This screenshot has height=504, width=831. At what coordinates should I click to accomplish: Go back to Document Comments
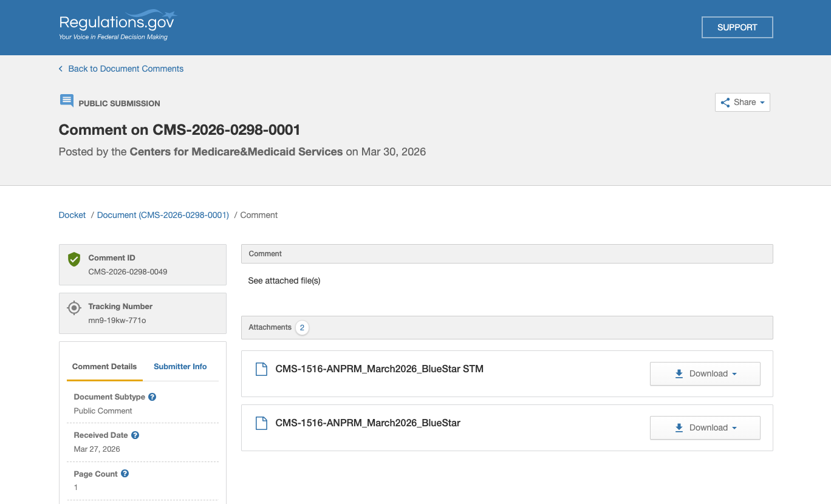click(126, 69)
